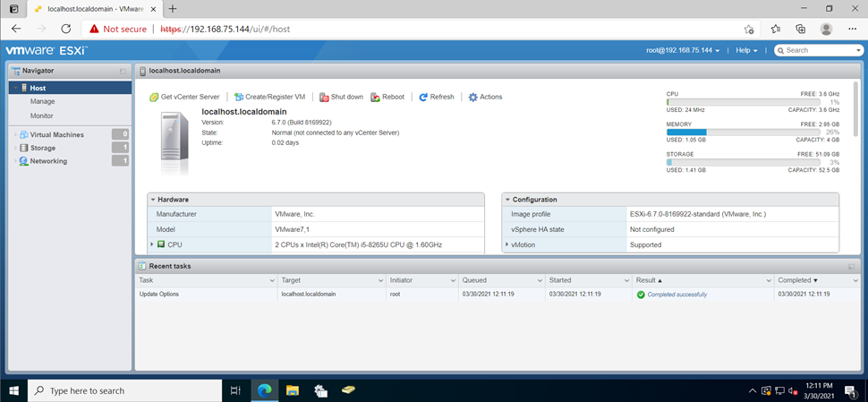Screen dimensions: 868x402
Task: Reboot the host via toolbar
Action: (x=387, y=97)
